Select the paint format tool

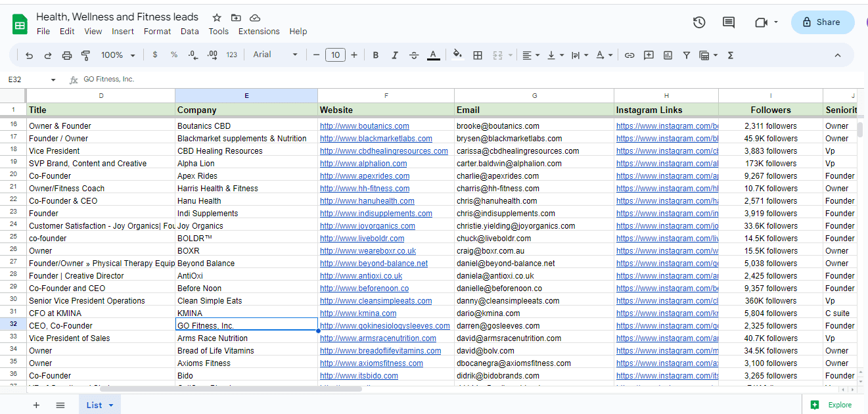pos(85,55)
